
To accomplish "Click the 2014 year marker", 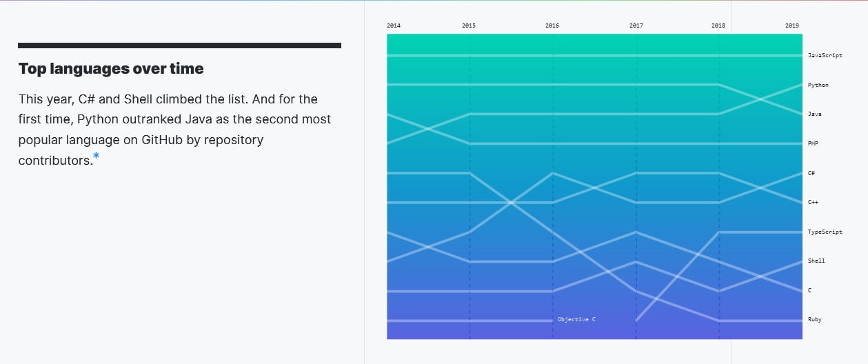I will point(394,26).
